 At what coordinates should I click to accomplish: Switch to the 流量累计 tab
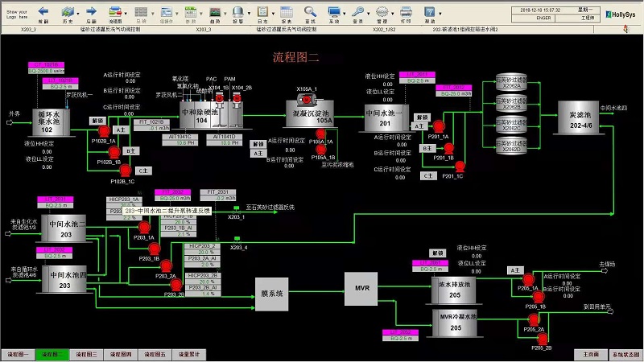(188, 355)
